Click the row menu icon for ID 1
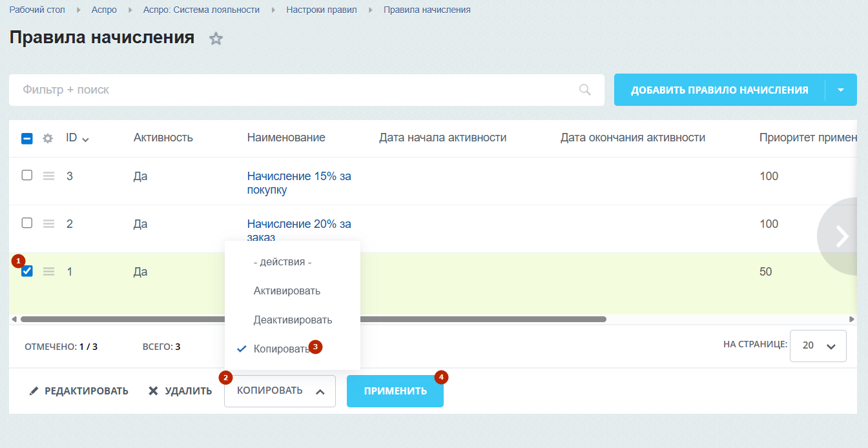 [48, 272]
